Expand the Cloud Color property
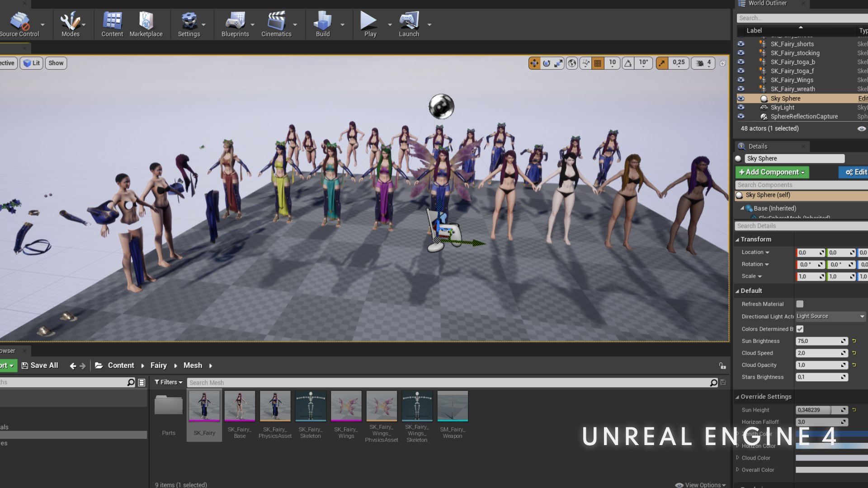 (738, 457)
